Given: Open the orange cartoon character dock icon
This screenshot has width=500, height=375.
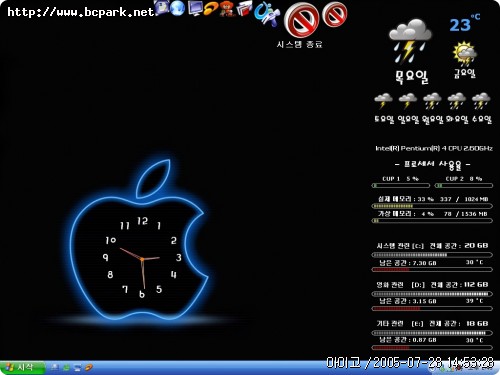Looking at the screenshot, I should [x=227, y=9].
